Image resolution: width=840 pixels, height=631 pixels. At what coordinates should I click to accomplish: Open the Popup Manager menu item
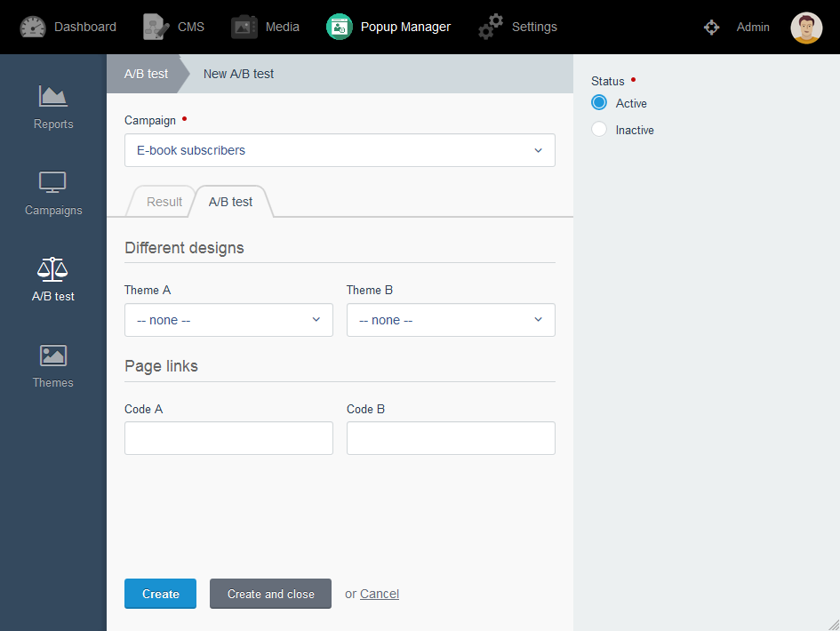pyautogui.click(x=388, y=27)
